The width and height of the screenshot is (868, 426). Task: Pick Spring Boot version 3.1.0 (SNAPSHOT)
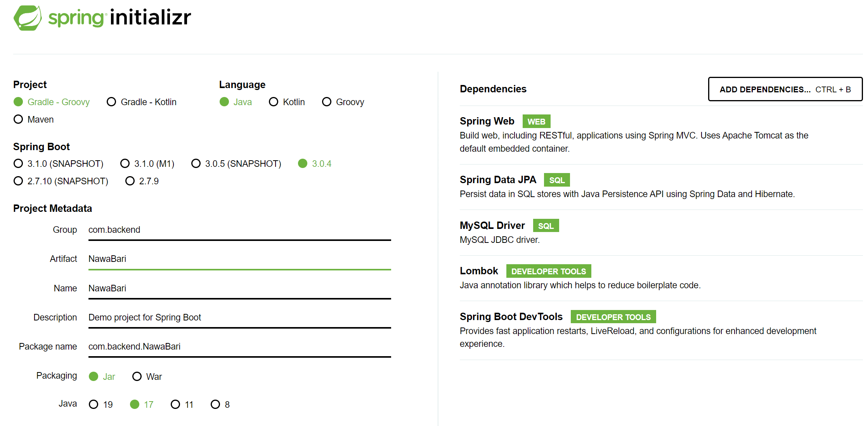point(59,164)
